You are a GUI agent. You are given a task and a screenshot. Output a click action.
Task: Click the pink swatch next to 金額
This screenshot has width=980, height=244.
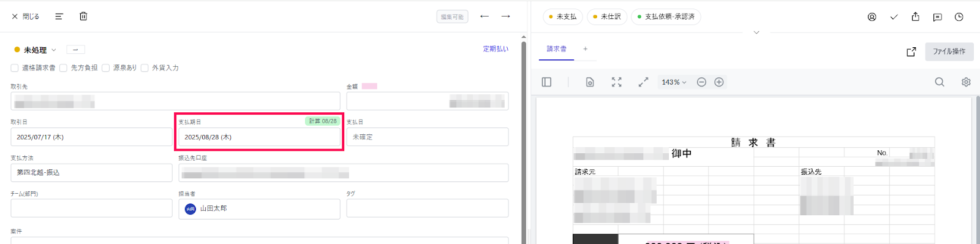click(369, 86)
